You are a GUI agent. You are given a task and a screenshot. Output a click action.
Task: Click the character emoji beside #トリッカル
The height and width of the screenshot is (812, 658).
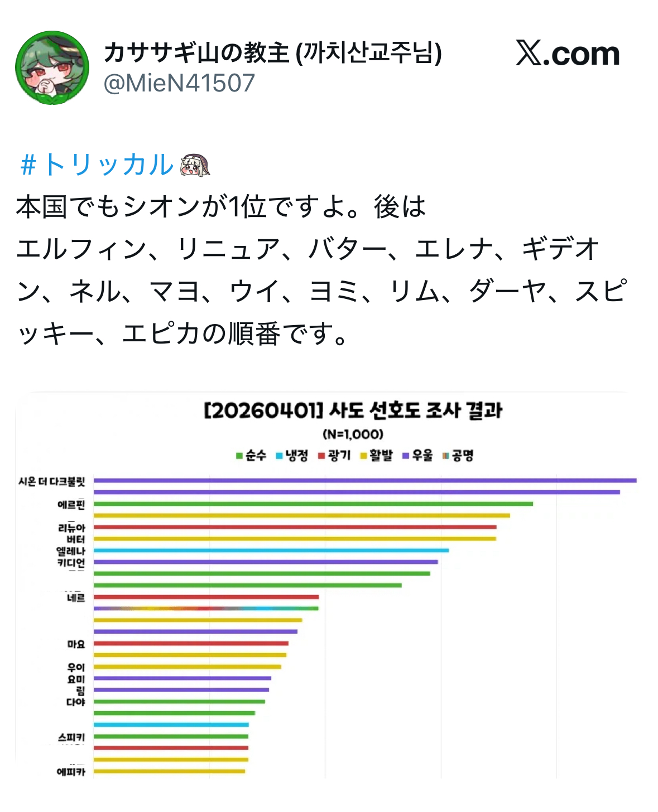tap(195, 166)
